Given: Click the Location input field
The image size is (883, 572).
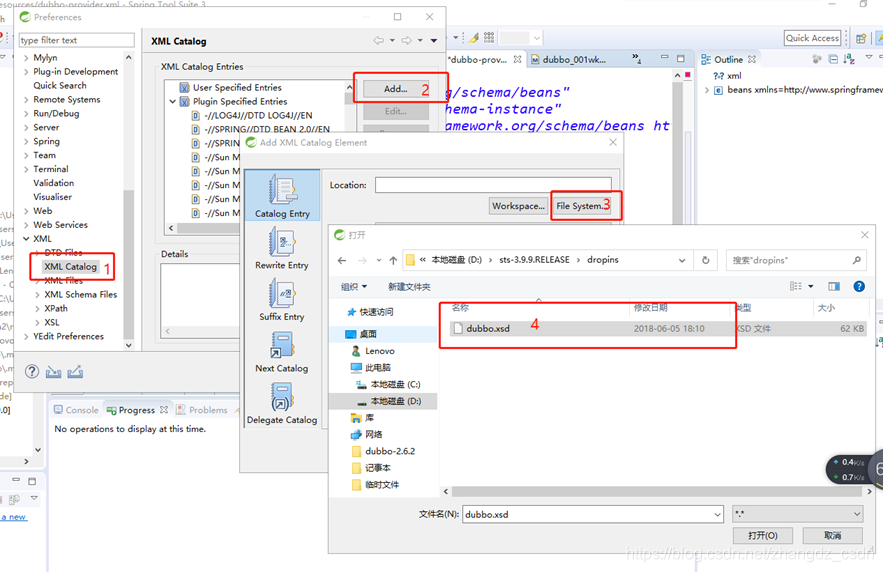Looking at the screenshot, I should 493,185.
